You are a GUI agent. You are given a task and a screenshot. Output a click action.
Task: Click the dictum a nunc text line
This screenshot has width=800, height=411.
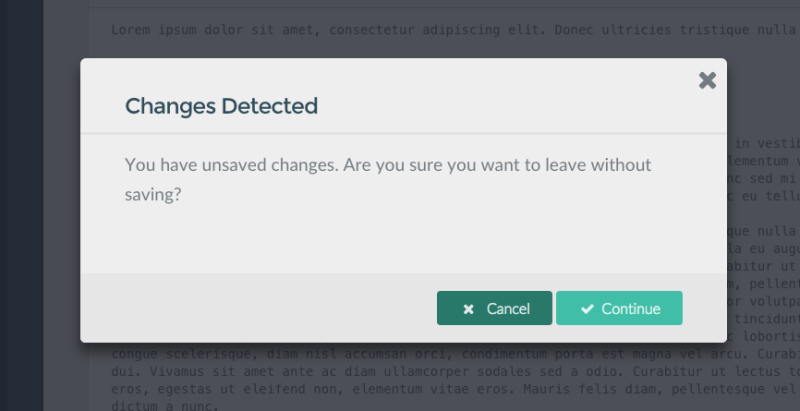(x=165, y=406)
